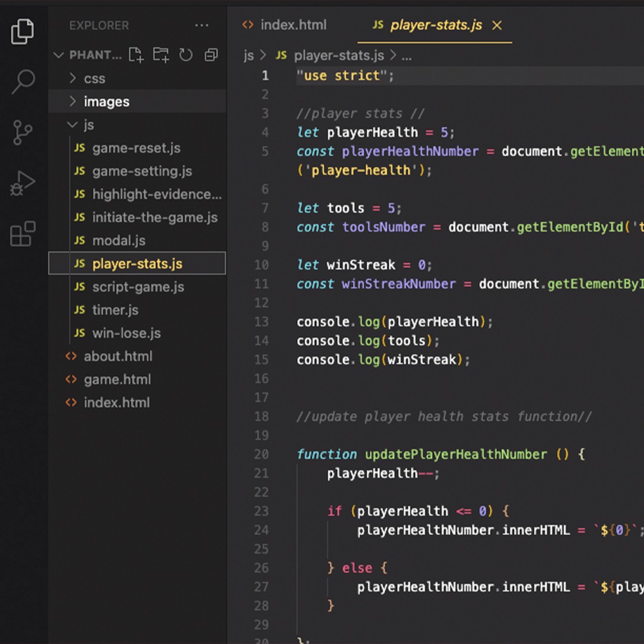The image size is (644, 644).
Task: Expand the images folder
Action: (137, 101)
